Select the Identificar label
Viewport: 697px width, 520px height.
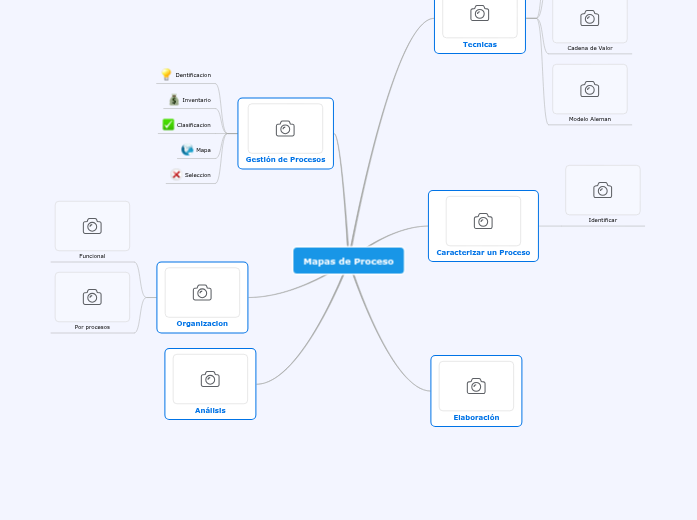click(603, 220)
